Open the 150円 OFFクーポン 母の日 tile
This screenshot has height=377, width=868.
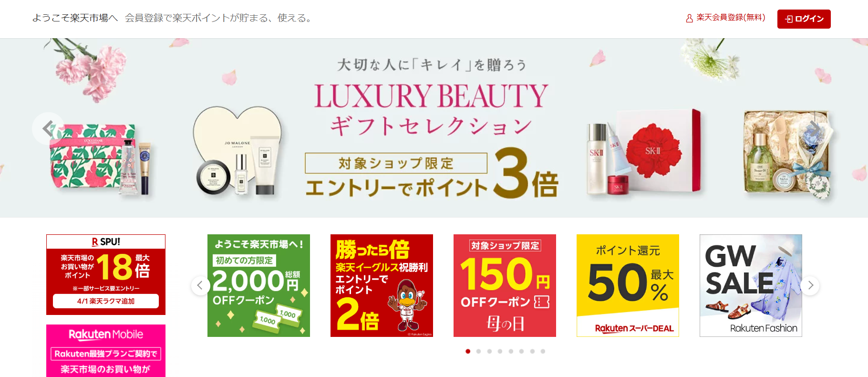(505, 285)
